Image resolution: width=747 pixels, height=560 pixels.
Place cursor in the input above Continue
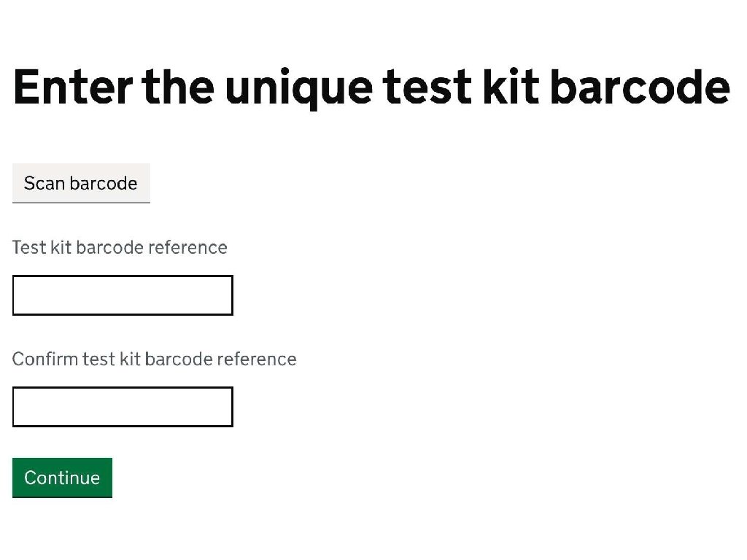click(123, 407)
